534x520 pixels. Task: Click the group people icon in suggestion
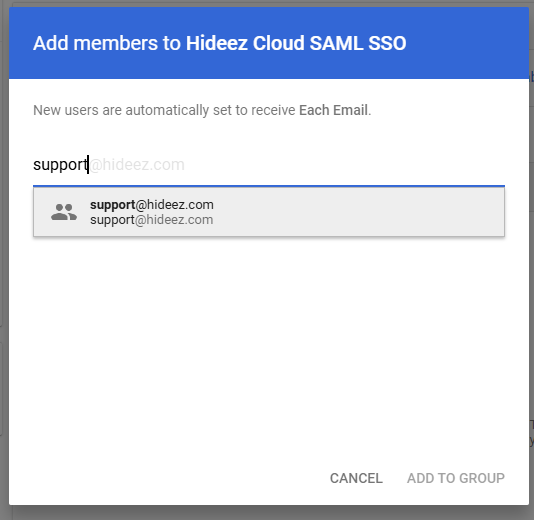coord(64,212)
